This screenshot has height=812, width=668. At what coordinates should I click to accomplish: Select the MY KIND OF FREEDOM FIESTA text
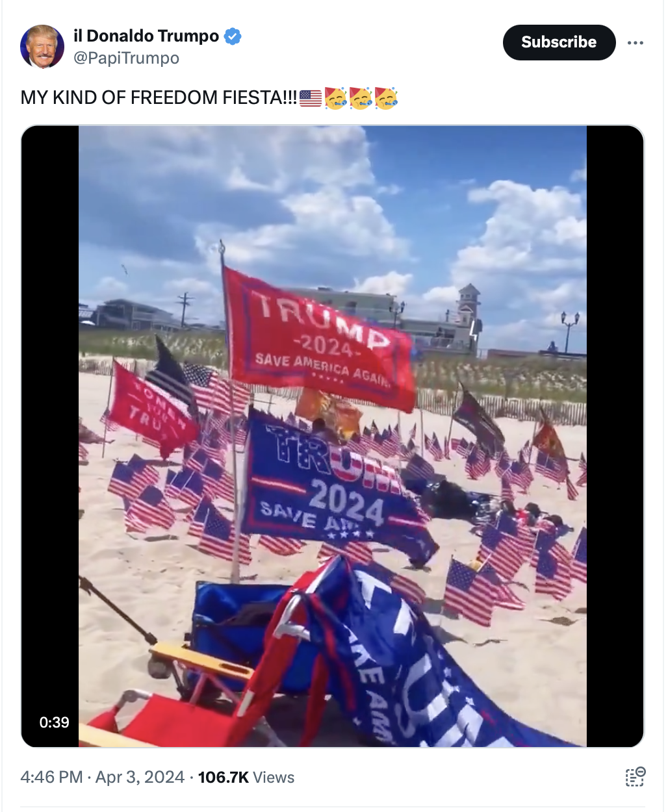pos(159,98)
